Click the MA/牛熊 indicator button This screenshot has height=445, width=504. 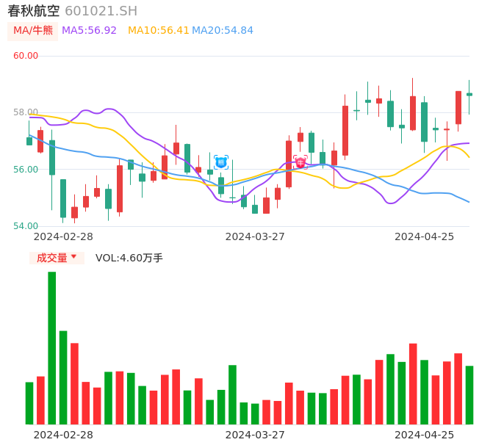click(33, 31)
